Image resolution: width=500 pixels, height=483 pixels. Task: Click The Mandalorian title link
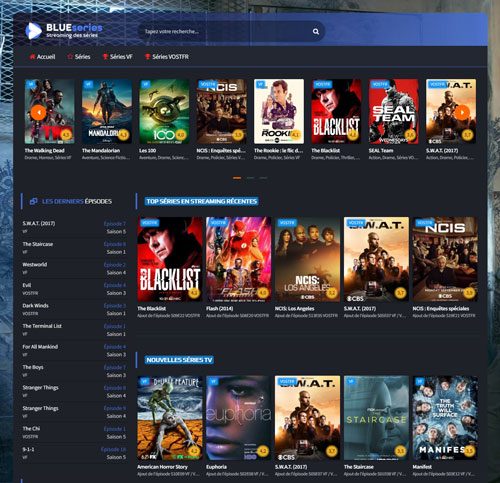point(101,151)
